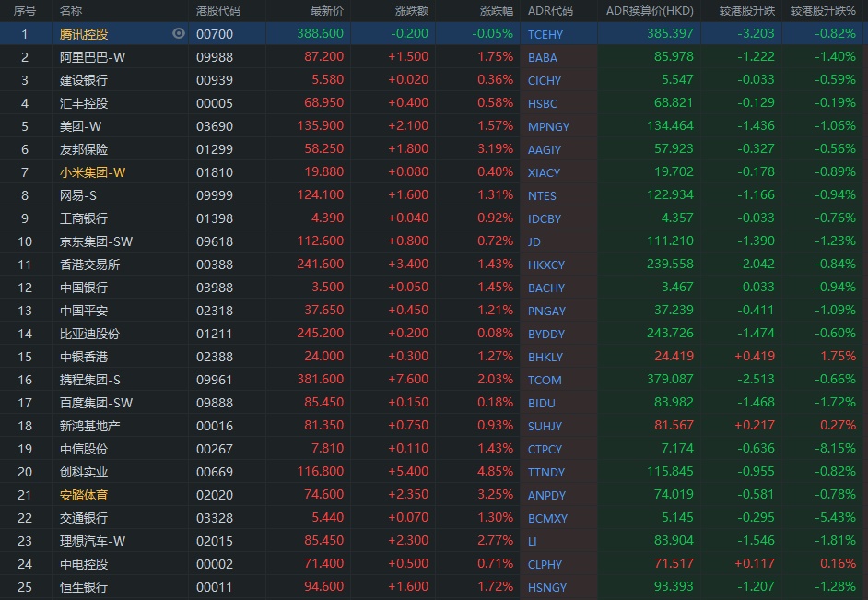
Task: Select HSBC ADR code cell
Action: point(542,103)
